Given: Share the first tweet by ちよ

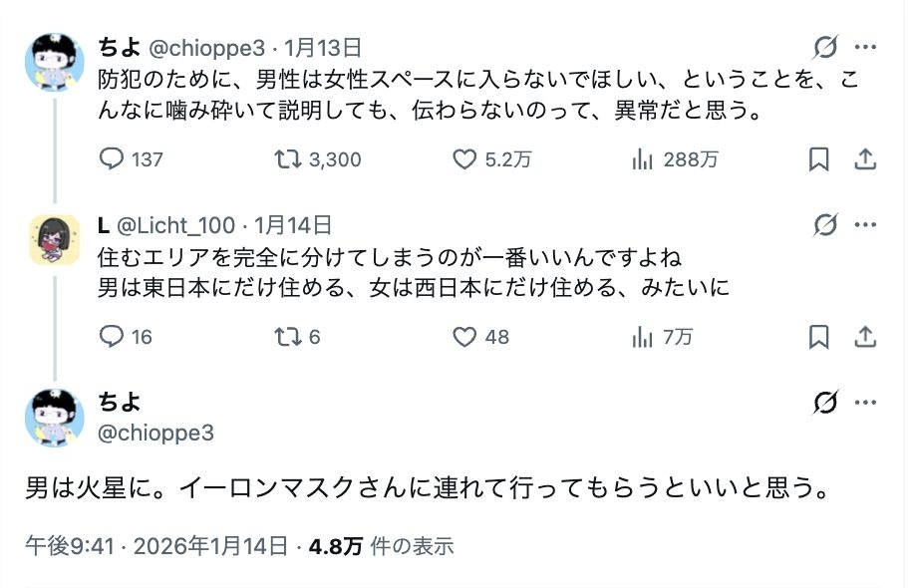Looking at the screenshot, I should click(x=865, y=159).
